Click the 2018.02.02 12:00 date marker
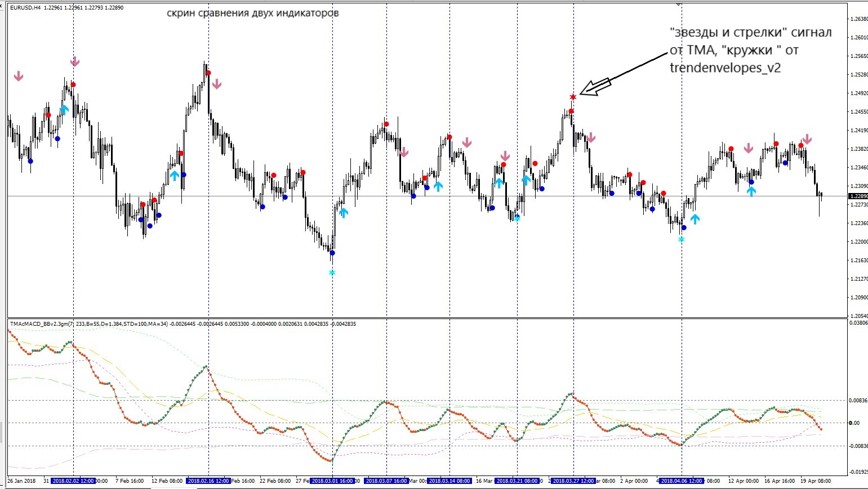Image resolution: width=868 pixels, height=489 pixels. (x=73, y=481)
